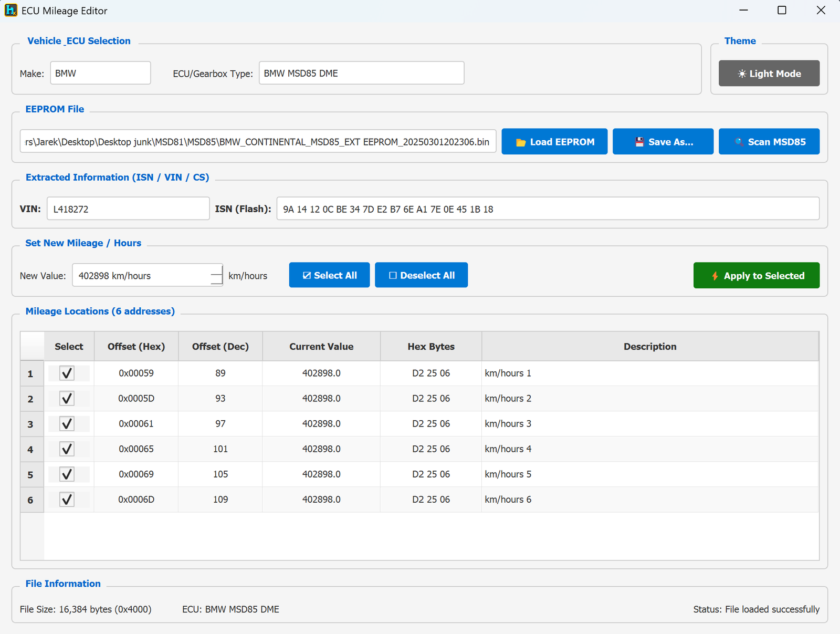The width and height of the screenshot is (840, 634).
Task: Click Current Value 402898.0 in row 4
Action: [321, 449]
